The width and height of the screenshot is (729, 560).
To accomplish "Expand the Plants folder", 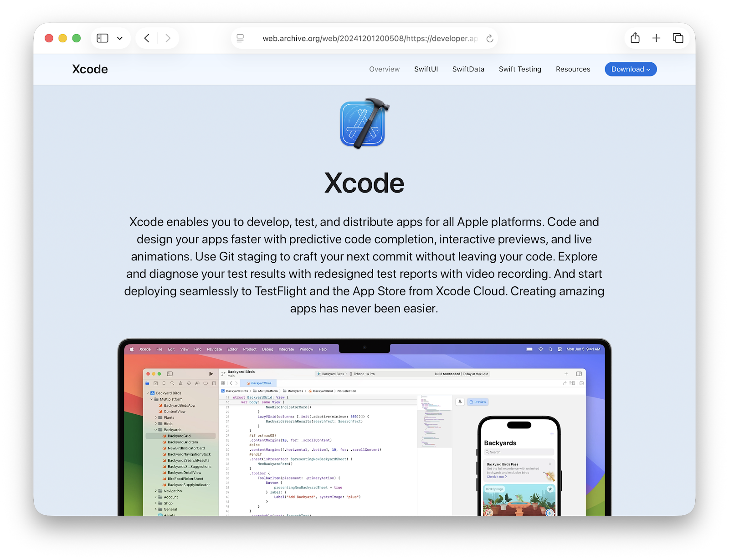I will click(x=156, y=417).
